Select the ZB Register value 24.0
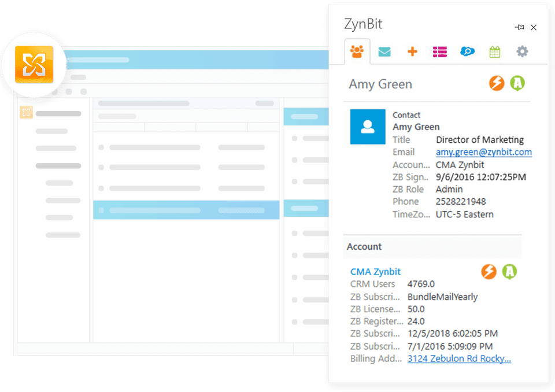This screenshot has width=555, height=392. tap(416, 321)
